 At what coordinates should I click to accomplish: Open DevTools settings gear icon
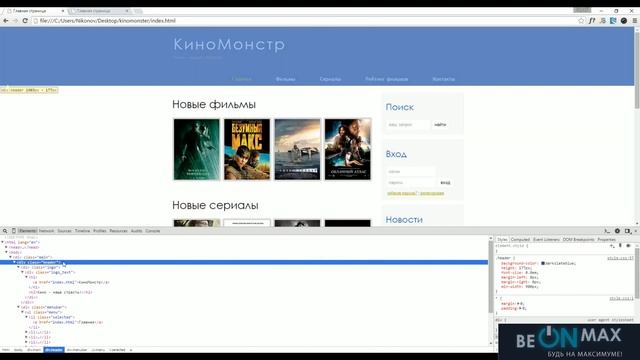coord(618,231)
